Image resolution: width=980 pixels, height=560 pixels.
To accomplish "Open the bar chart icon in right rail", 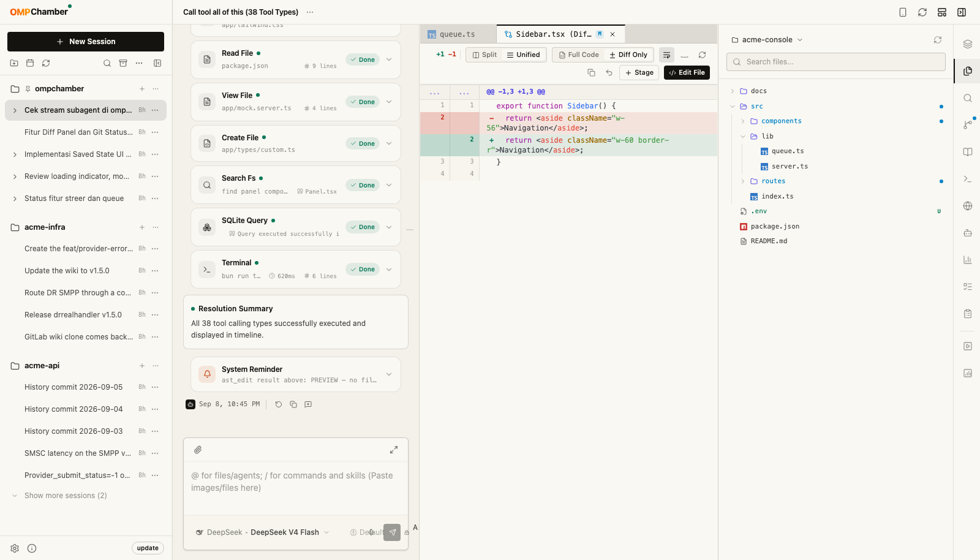I will (968, 260).
